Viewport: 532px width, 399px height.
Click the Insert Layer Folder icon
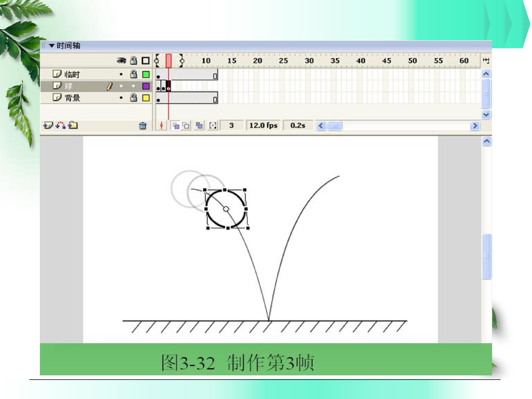(x=73, y=125)
